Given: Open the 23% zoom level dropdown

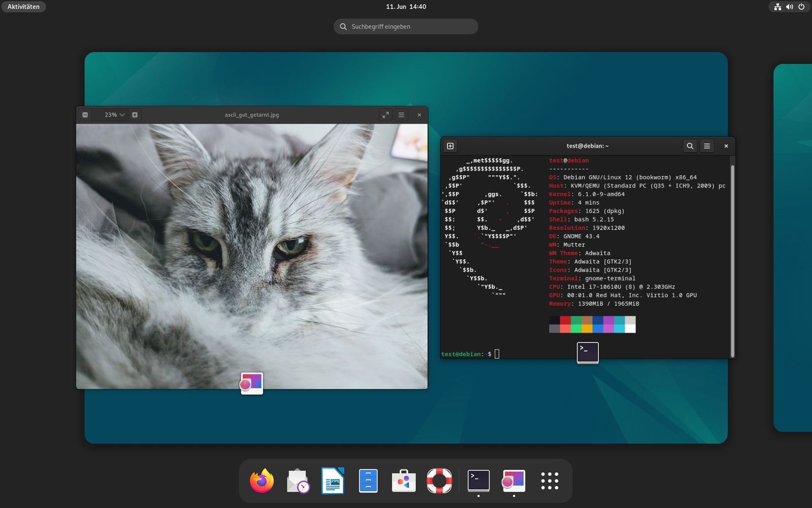Looking at the screenshot, I should [x=113, y=115].
